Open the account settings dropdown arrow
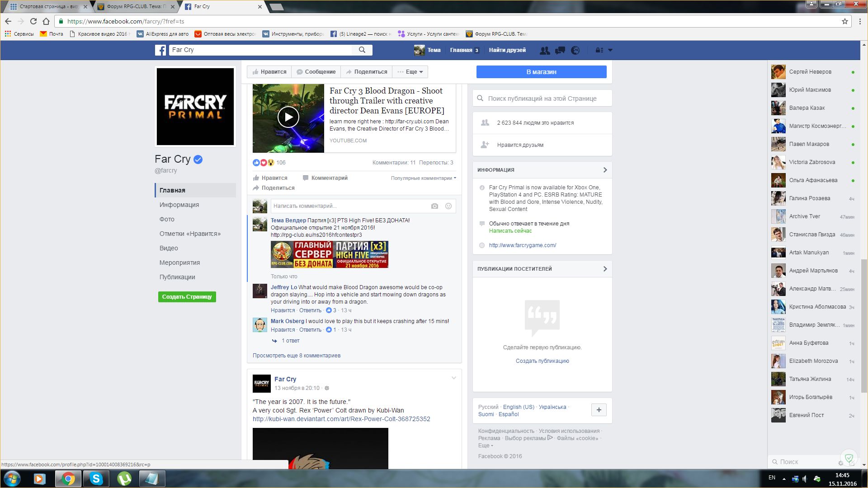Viewport: 868px width, 488px height. [x=610, y=50]
